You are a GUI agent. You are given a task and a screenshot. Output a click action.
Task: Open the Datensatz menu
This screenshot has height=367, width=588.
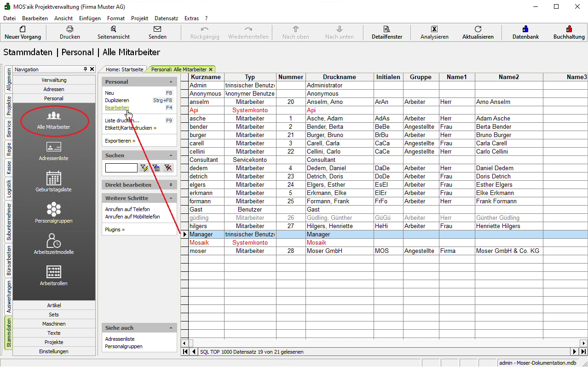coord(166,18)
